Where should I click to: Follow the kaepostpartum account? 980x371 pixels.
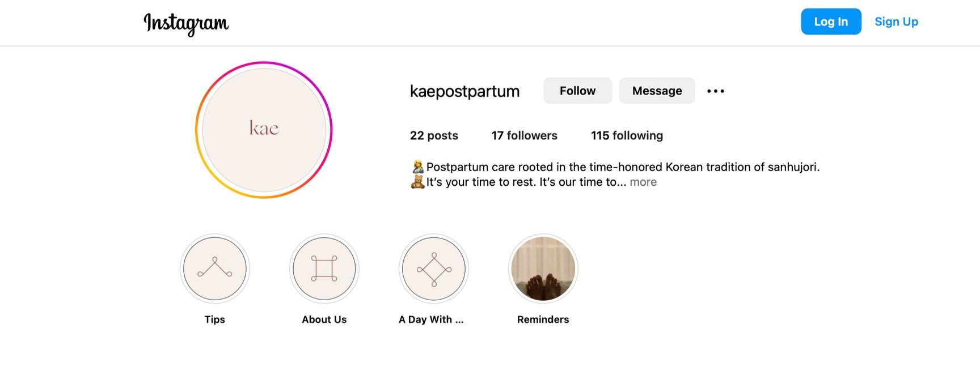coord(577,91)
